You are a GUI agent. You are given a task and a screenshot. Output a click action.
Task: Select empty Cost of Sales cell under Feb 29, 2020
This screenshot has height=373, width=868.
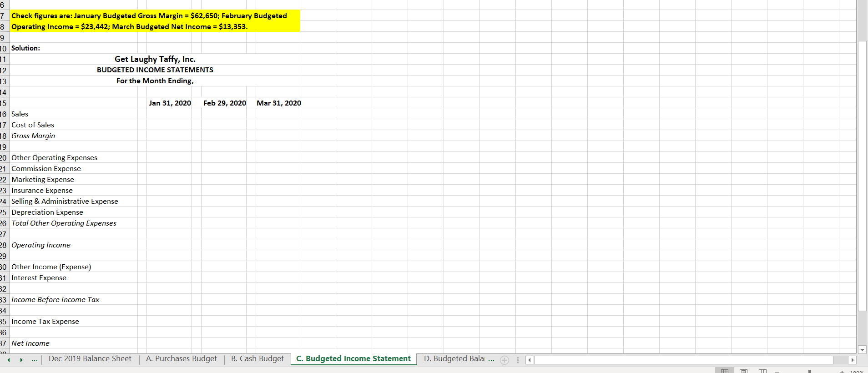click(224, 125)
